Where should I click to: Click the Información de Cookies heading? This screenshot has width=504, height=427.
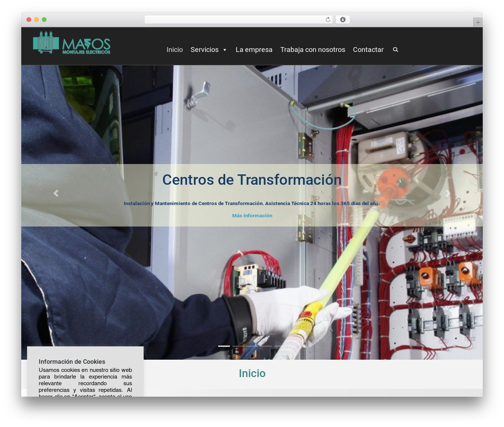[x=72, y=362]
